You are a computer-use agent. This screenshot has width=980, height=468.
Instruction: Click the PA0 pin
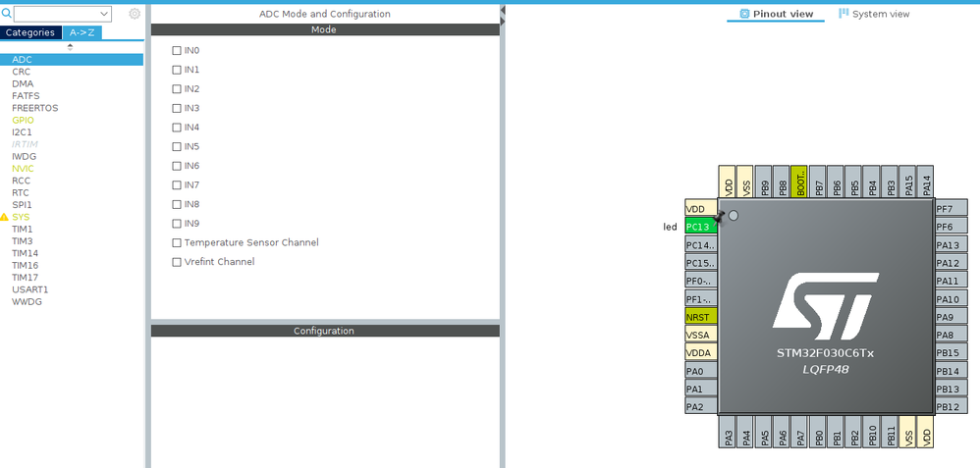[x=700, y=371]
